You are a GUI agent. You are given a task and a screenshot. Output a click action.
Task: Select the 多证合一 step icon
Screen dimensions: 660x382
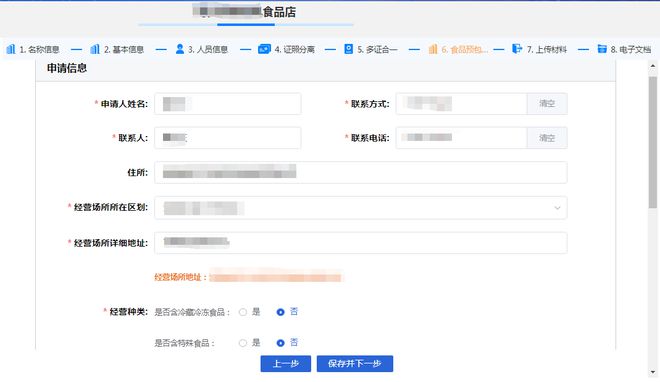[x=349, y=49]
